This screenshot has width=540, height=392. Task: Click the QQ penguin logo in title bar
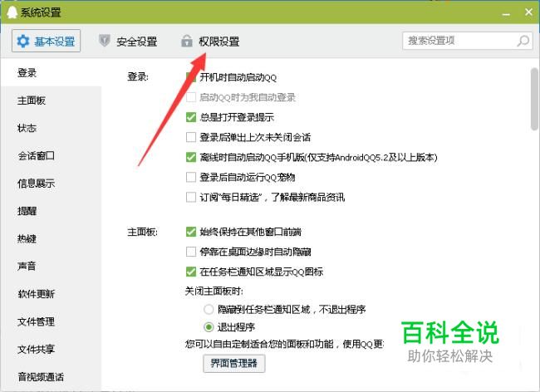(x=12, y=12)
